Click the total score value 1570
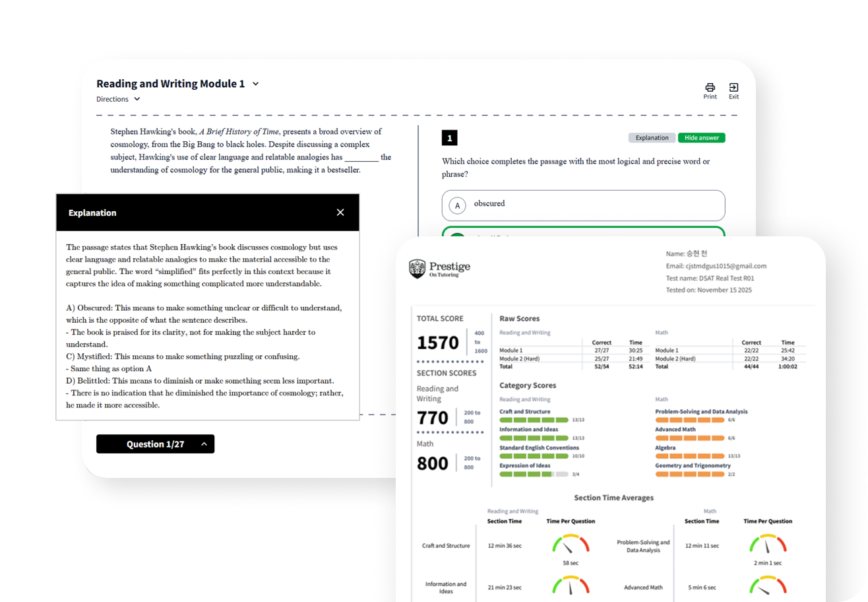Viewport: 868px width, 602px height. (438, 343)
